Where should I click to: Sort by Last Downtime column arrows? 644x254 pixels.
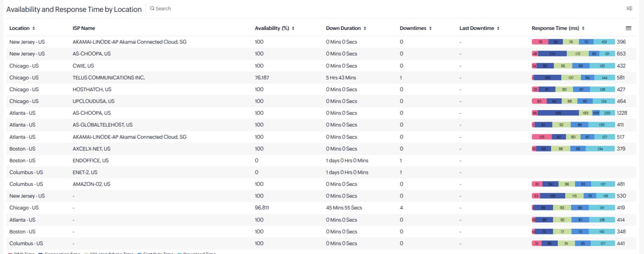[x=498, y=28]
